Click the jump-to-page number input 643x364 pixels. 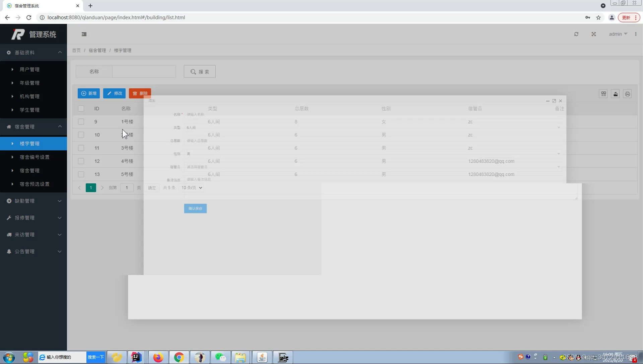point(127,188)
